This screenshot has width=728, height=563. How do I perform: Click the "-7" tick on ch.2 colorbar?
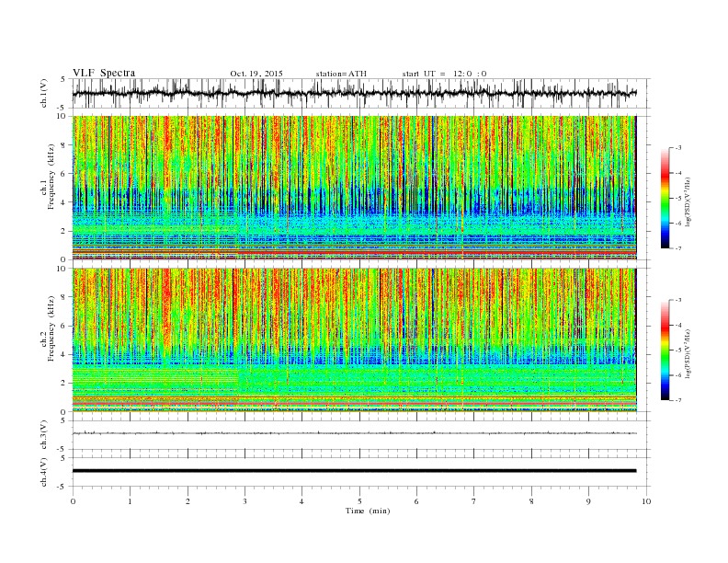coord(677,400)
